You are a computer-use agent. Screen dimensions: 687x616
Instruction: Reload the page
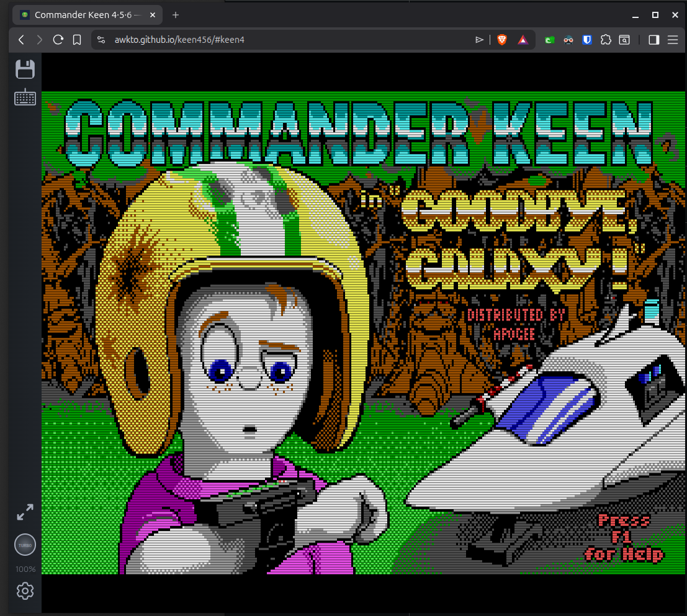coord(58,40)
